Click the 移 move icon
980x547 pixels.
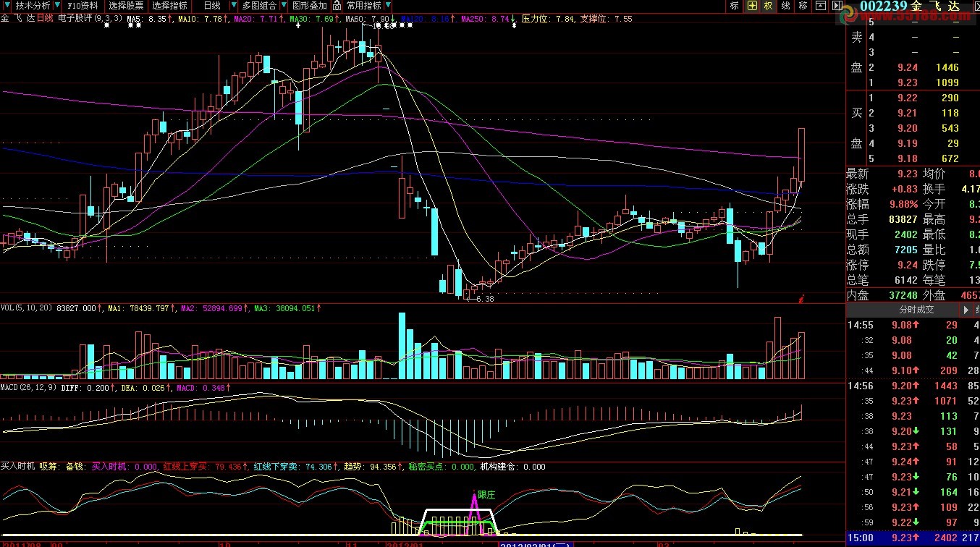pos(803,6)
